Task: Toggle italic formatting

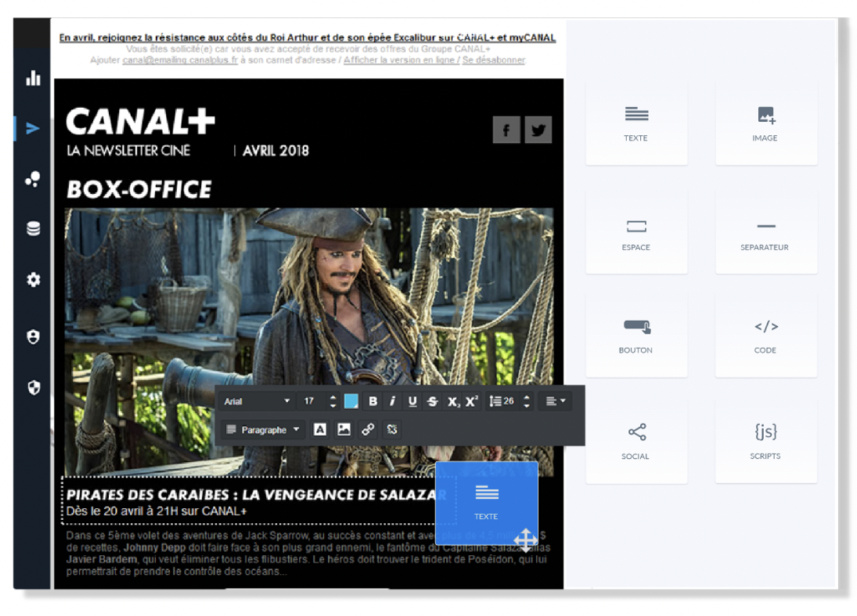Action: (x=392, y=401)
